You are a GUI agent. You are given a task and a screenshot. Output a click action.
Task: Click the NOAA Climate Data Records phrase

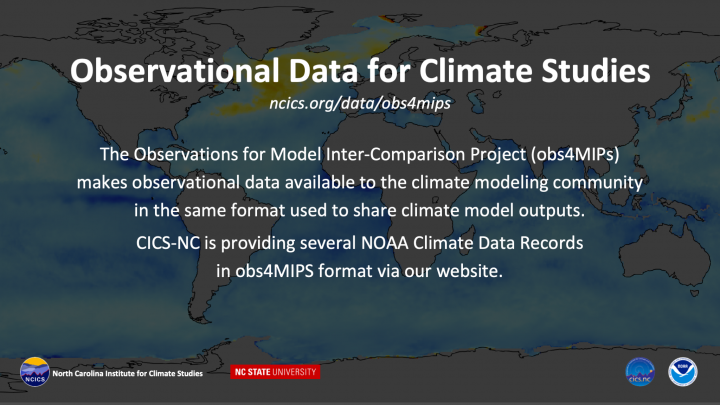coord(472,243)
